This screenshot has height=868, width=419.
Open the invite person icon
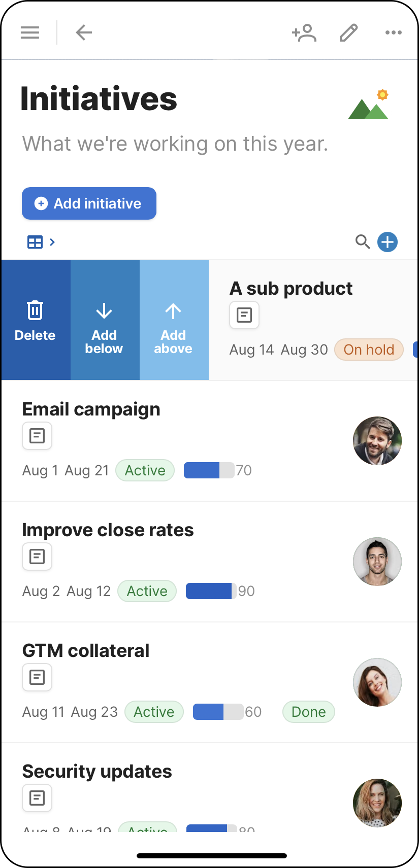click(303, 32)
